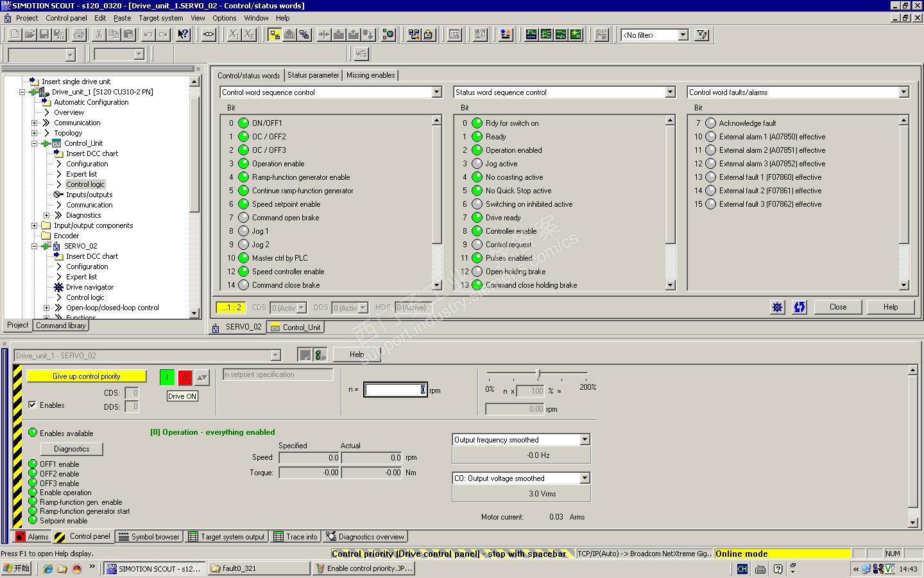
Task: Toggle the Jog 2 bit indicator
Action: (243, 244)
